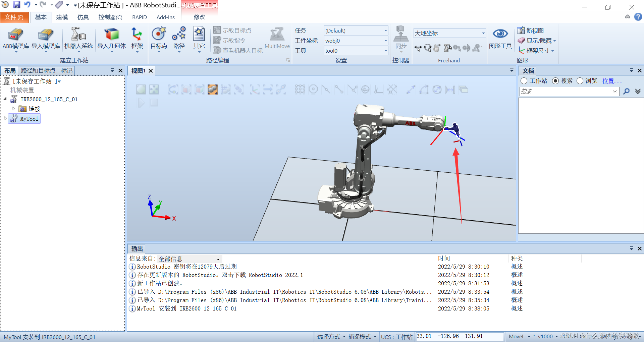Image resolution: width=644 pixels, height=342 pixels.
Task: Select the diameter measure tool
Action: pyautogui.click(x=437, y=89)
